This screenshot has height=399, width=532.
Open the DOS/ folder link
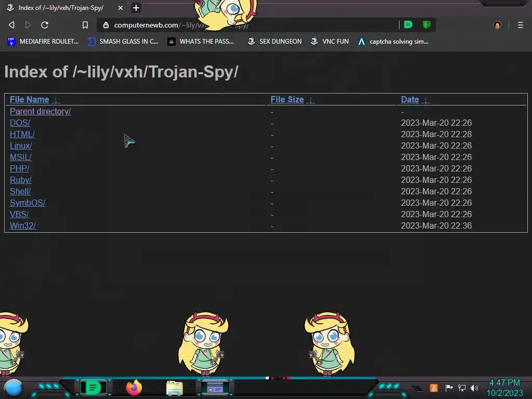point(20,123)
